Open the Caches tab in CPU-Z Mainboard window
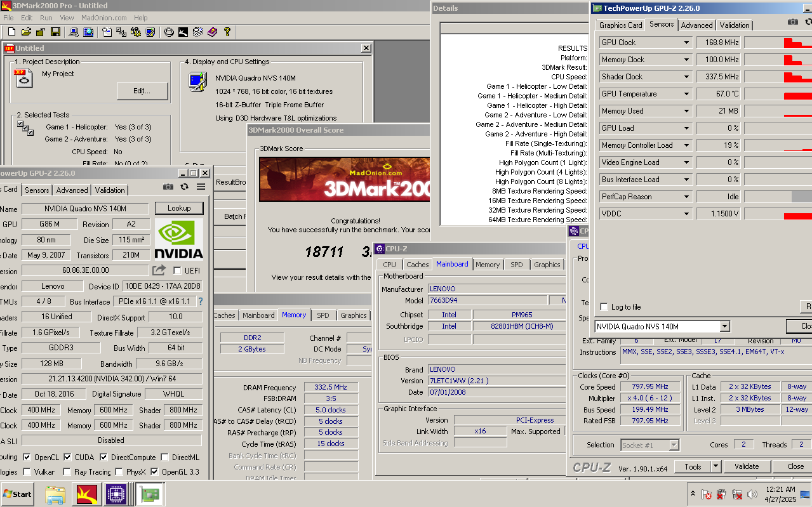The width and height of the screenshot is (812, 507). click(417, 265)
